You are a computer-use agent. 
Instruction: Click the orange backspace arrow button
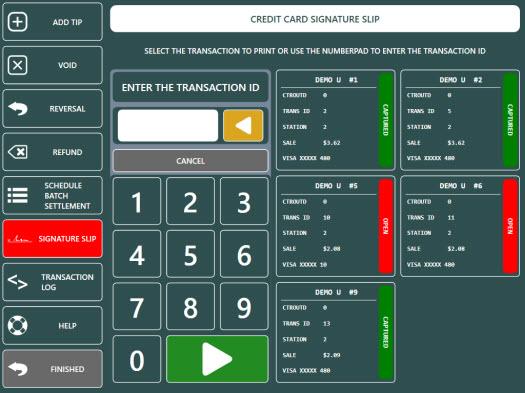tap(243, 126)
